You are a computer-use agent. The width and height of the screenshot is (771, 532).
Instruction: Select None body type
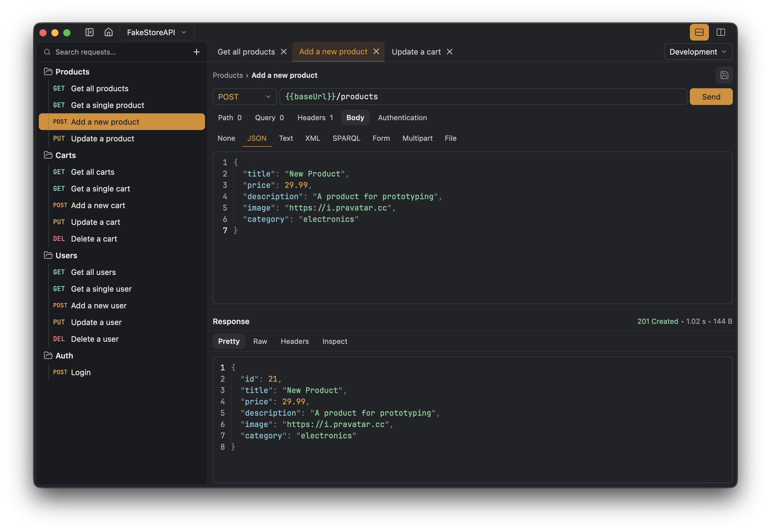coord(226,138)
